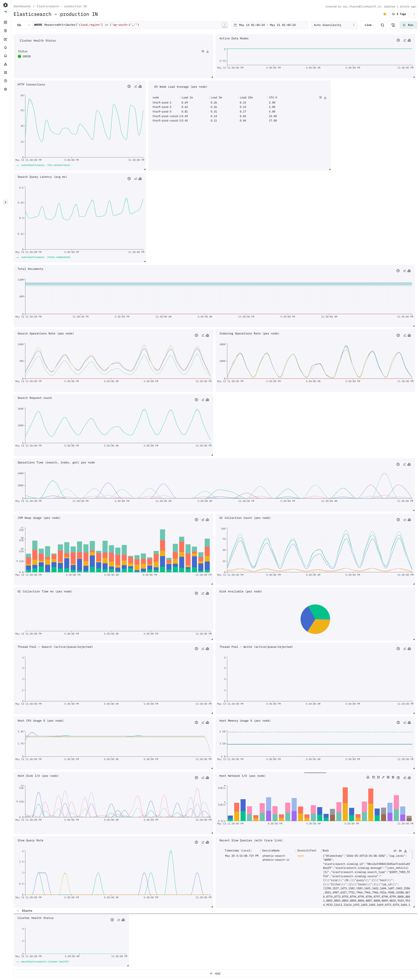Click the download icon in Cluster Health Status table
Viewport: 420px width, 980px height.
click(x=207, y=51)
